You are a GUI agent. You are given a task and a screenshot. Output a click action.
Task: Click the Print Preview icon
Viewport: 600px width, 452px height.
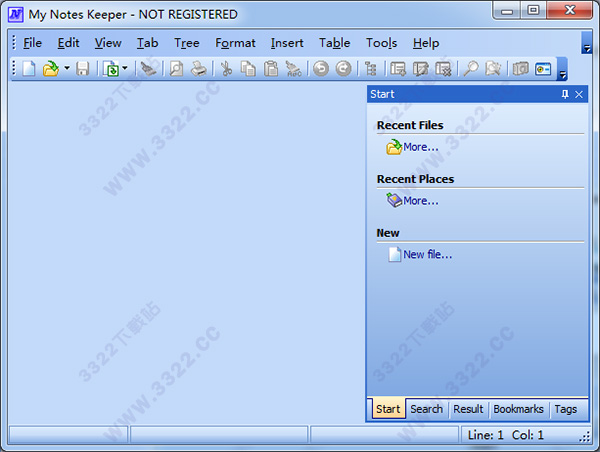pos(176,69)
